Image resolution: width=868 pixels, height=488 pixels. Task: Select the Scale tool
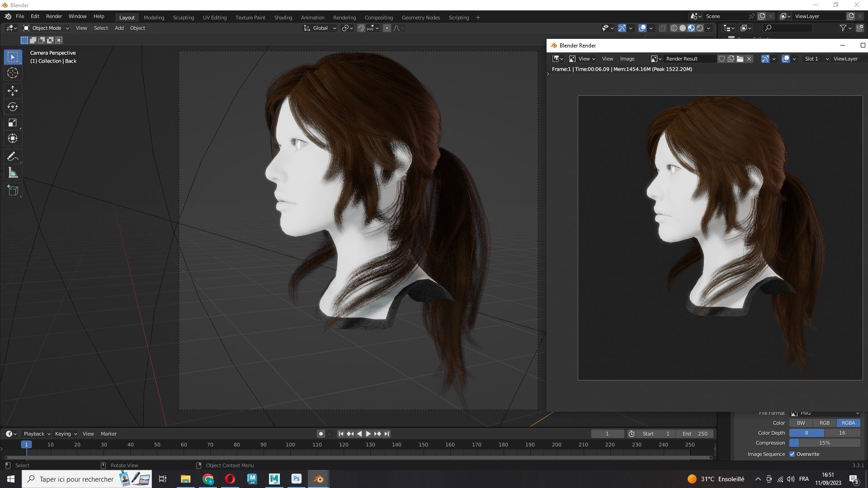coord(13,122)
